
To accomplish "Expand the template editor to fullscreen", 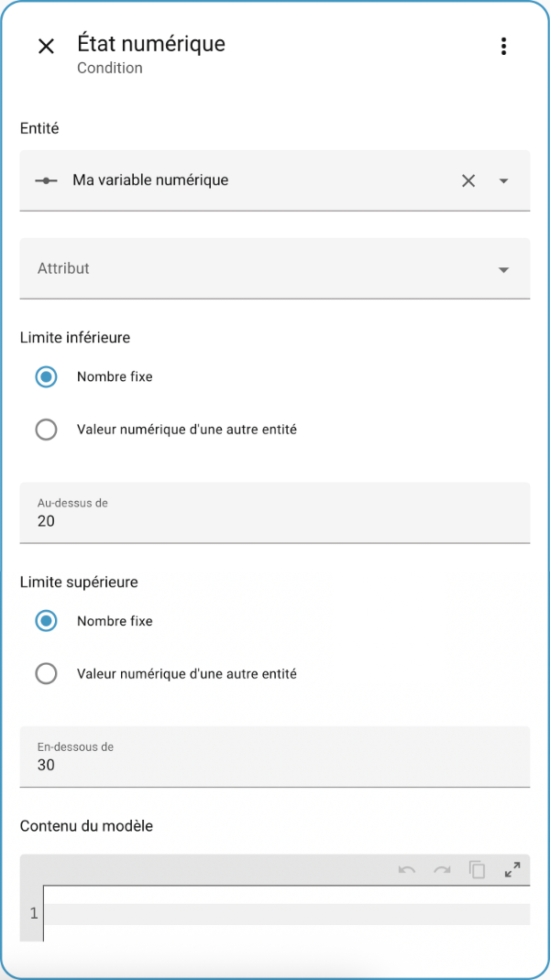I will coord(512,869).
